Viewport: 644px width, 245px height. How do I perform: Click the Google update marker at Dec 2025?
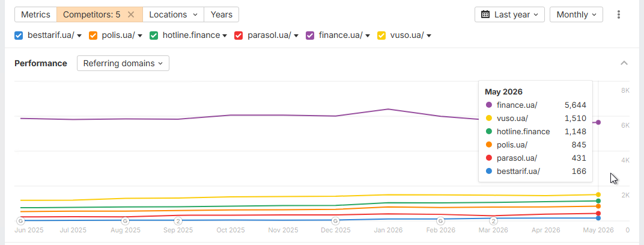[x=336, y=221]
